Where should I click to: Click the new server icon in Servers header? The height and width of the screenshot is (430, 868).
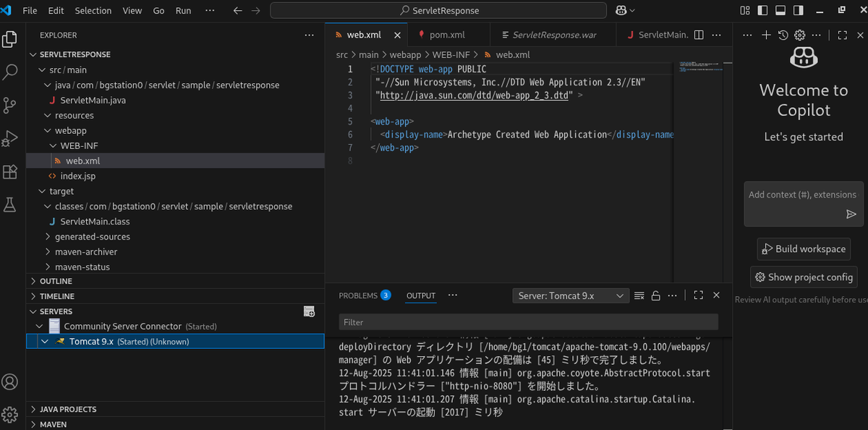coord(309,311)
